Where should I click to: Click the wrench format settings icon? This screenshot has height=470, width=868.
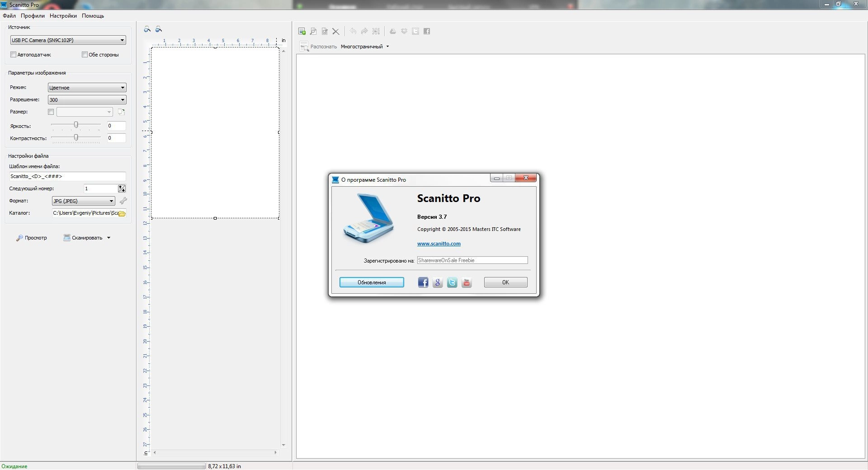coord(123,201)
